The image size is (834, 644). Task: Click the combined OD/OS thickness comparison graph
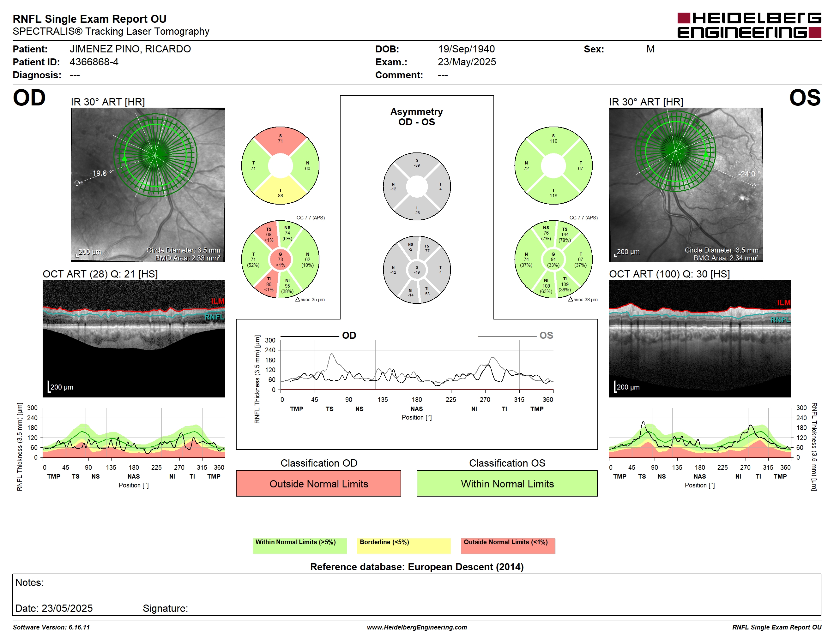[417, 365]
